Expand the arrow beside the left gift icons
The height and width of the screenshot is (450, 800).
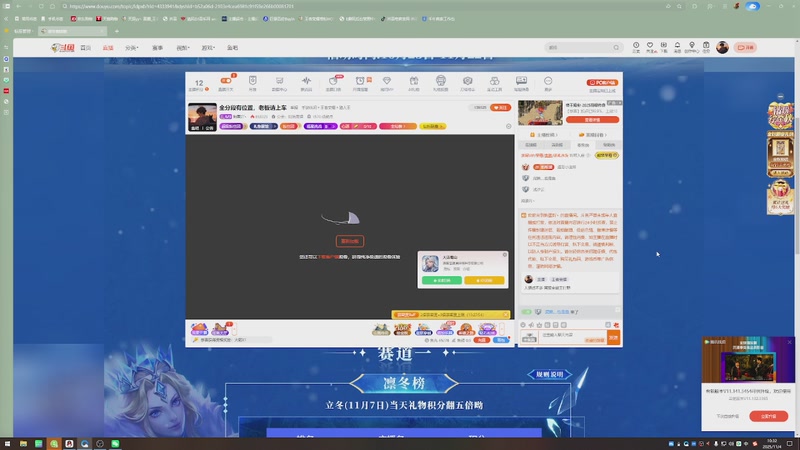click(234, 329)
